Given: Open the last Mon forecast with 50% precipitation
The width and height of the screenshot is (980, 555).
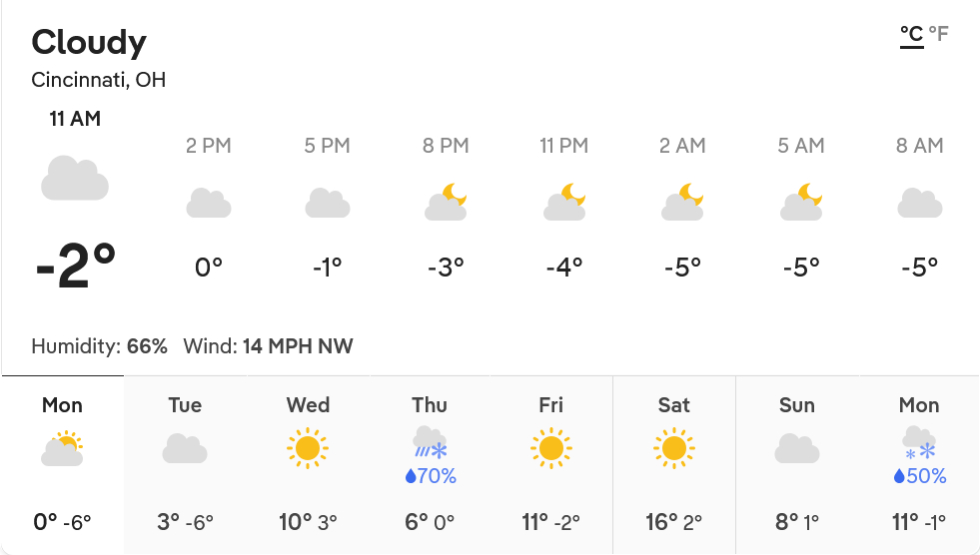Looking at the screenshot, I should pyautogui.click(x=919, y=464).
